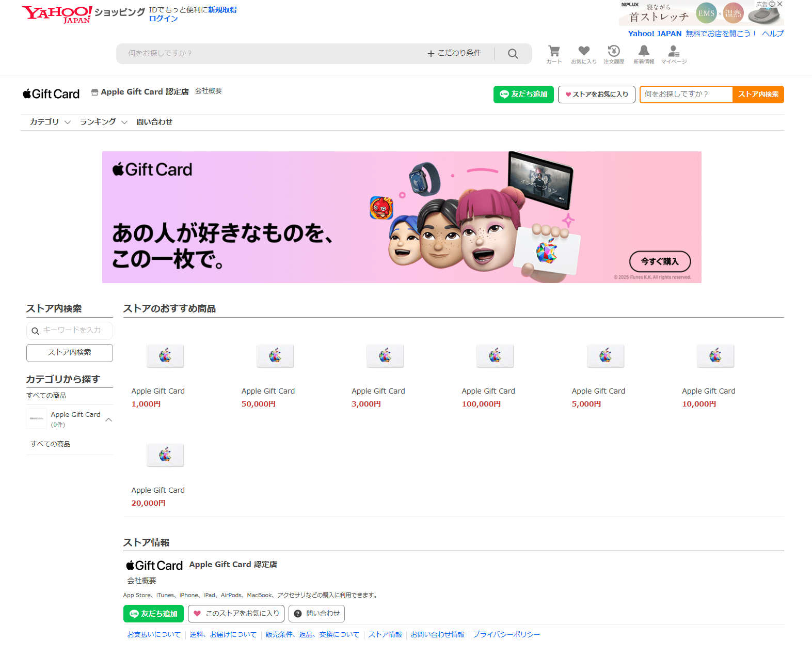Click このストアをお気に入り button
This screenshot has width=812, height=656.
pos(236,614)
